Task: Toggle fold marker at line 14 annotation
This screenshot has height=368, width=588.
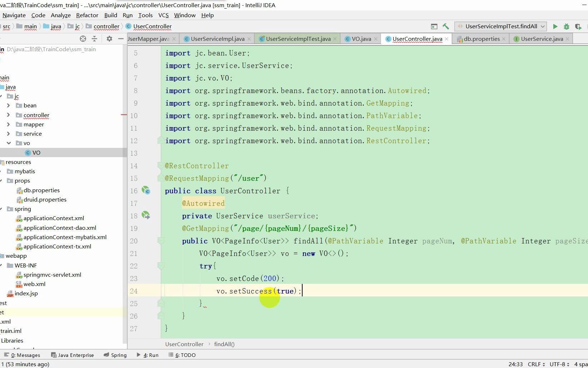Action: pyautogui.click(x=161, y=166)
